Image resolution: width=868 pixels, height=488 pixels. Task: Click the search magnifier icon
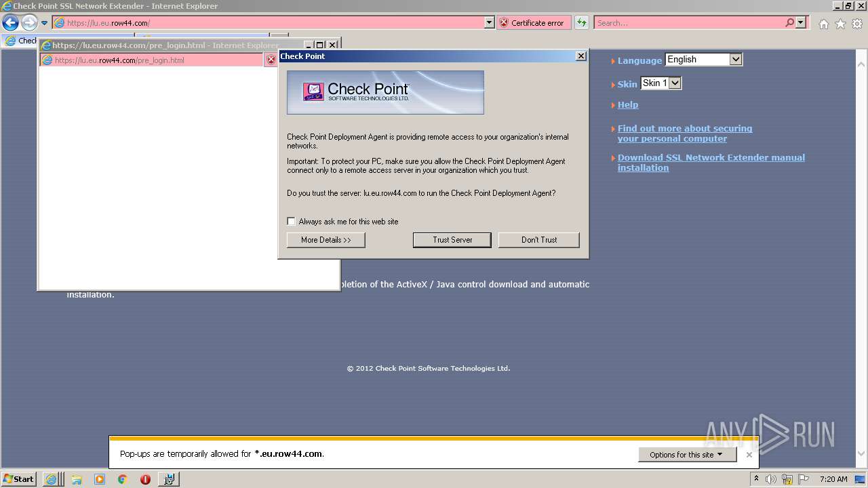789,23
